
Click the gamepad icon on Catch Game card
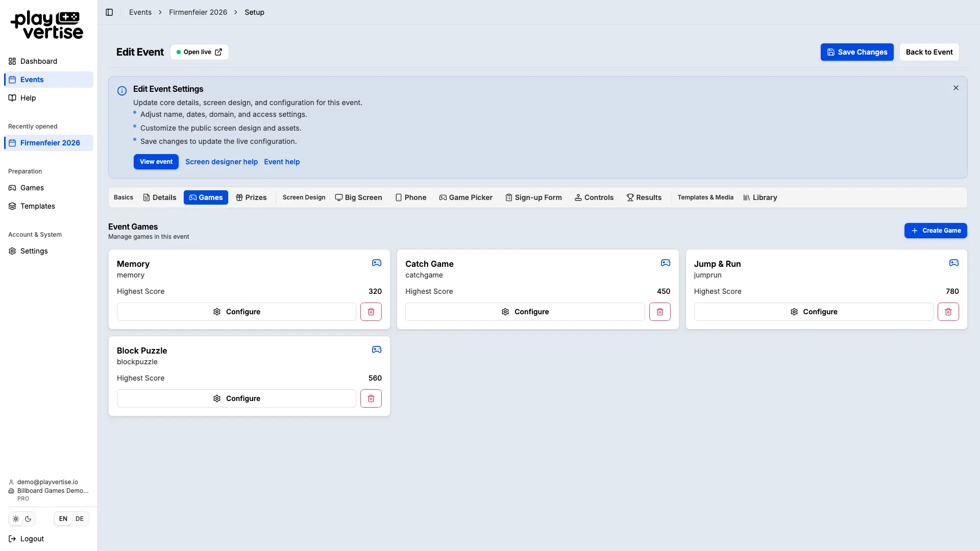pos(666,263)
